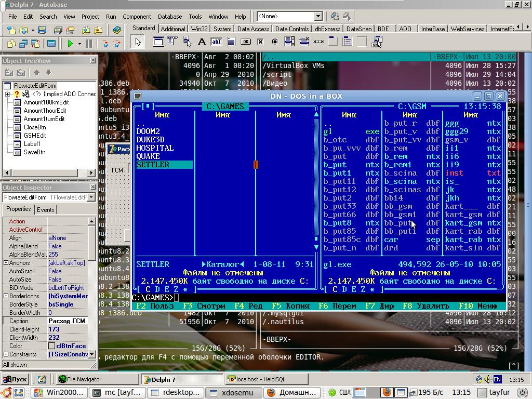Select the OK Button component in palette
The width and height of the screenshot is (532, 399).
pos(246,42)
